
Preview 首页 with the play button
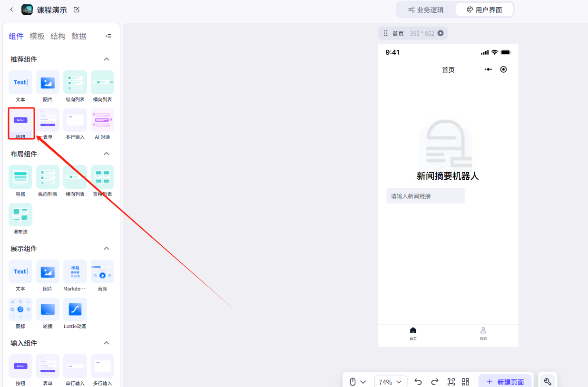click(441, 33)
